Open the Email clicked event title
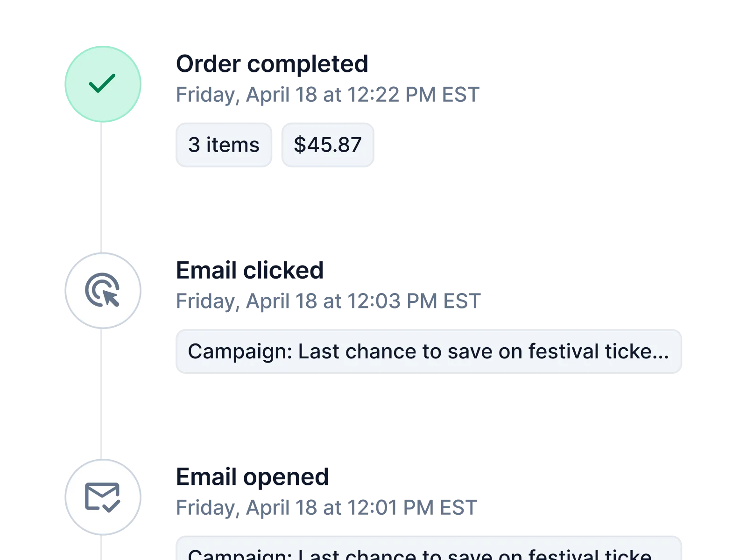This screenshot has width=747, height=560. tap(250, 270)
